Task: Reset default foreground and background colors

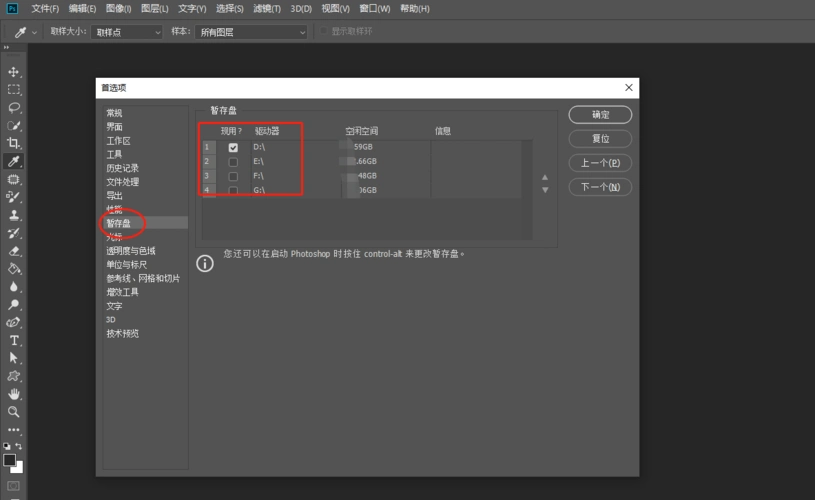Action: (7, 446)
